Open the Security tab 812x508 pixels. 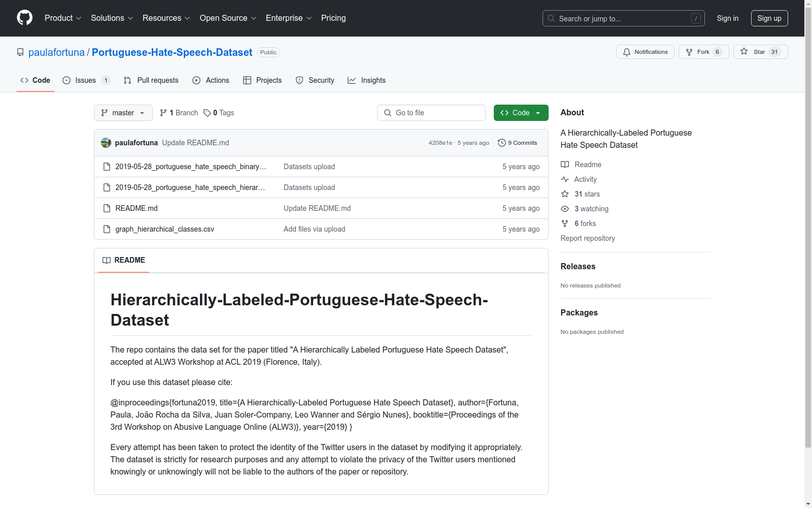(315, 80)
